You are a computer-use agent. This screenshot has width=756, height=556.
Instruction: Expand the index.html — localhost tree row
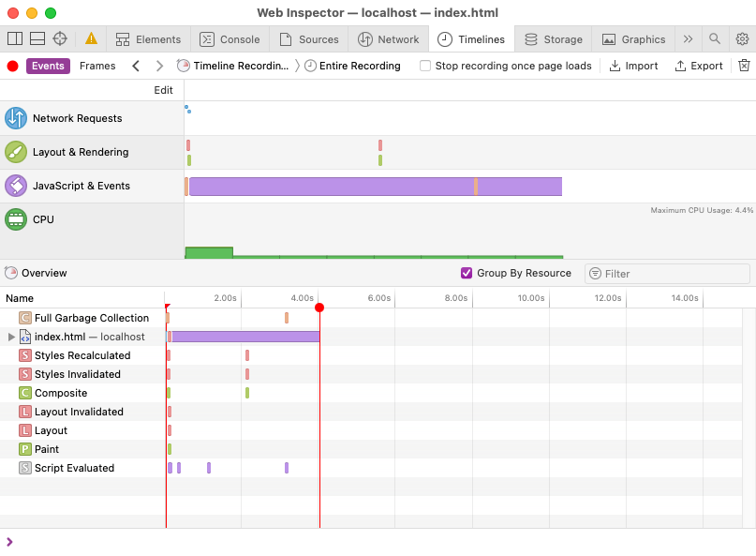(9, 337)
